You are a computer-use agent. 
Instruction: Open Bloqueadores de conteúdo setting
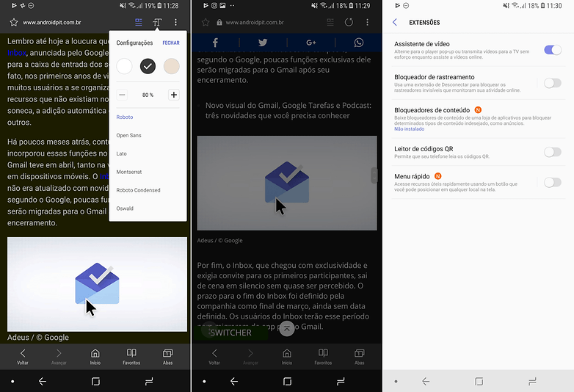coord(479,119)
